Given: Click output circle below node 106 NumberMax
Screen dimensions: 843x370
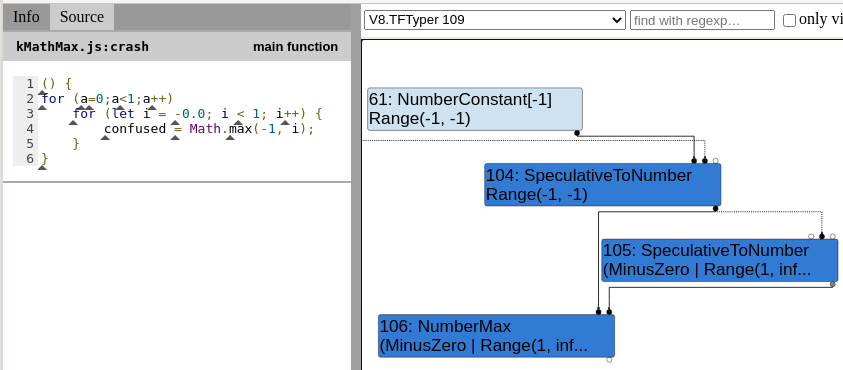Looking at the screenshot, I should pos(609,360).
